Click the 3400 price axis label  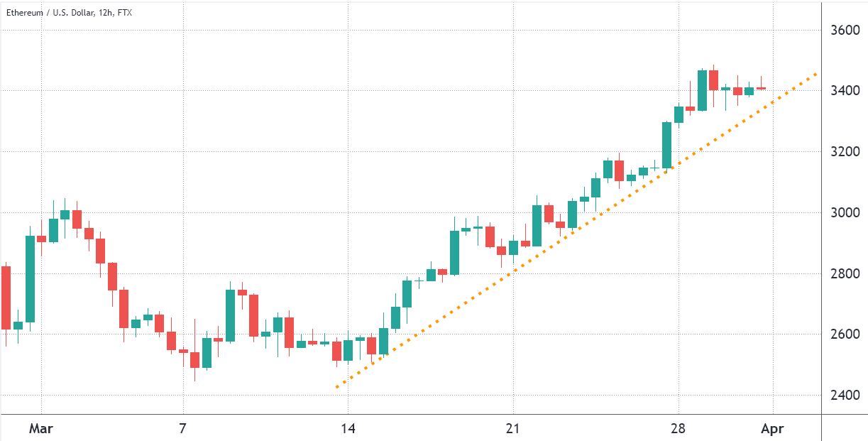coord(845,91)
